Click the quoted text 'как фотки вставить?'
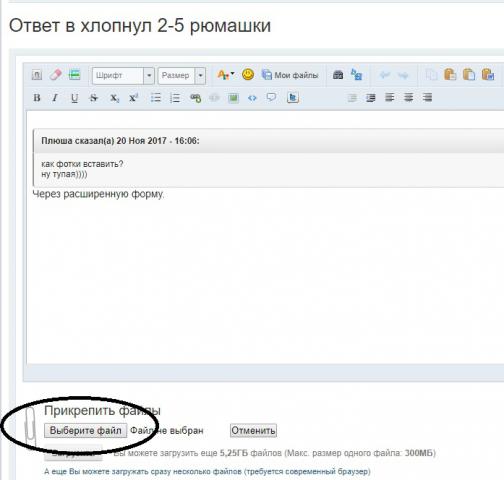Image resolution: width=504 pixels, height=480 pixels. pyautogui.click(x=82, y=164)
